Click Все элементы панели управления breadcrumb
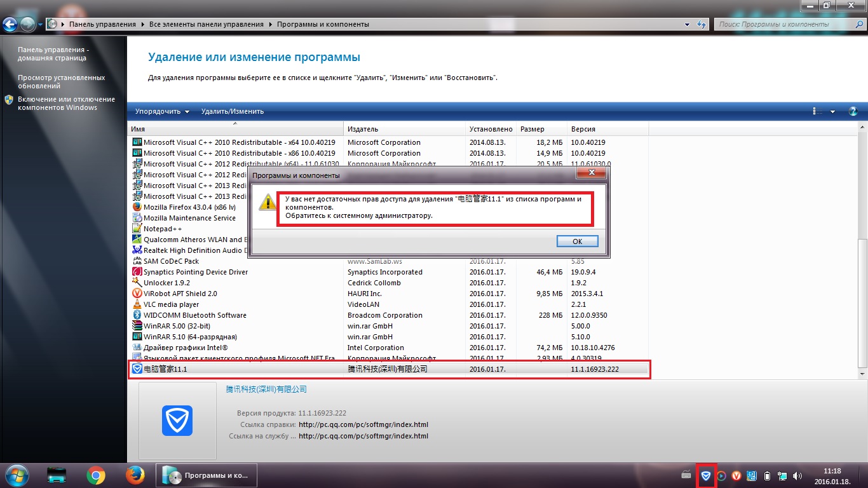This screenshot has height=488, width=868. point(206,24)
